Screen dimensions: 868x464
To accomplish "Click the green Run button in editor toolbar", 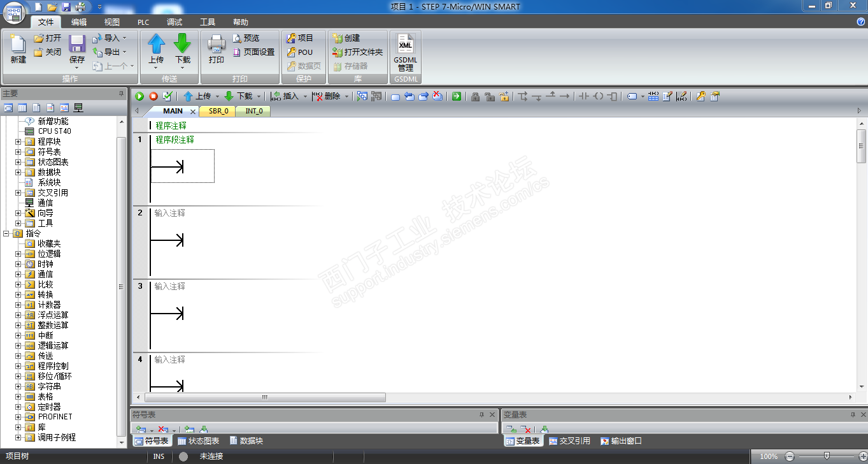I will point(139,96).
